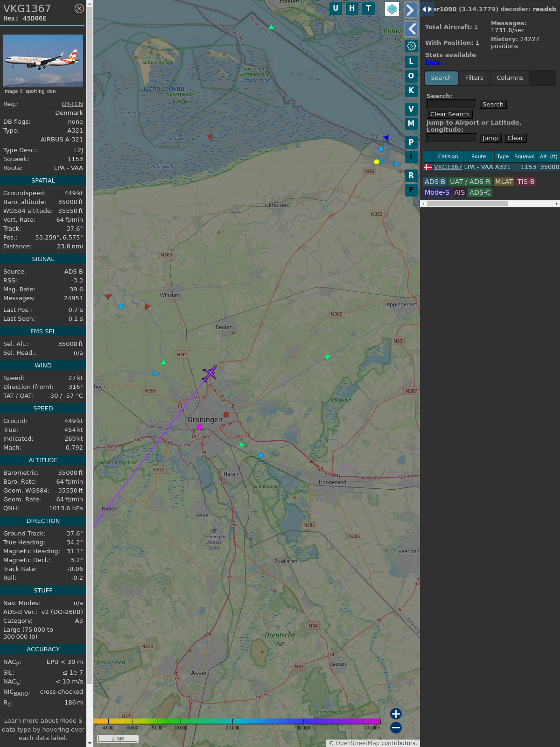Screen dimensions: 560x747
Task: Switch to the Filters tab
Action: pos(474,78)
